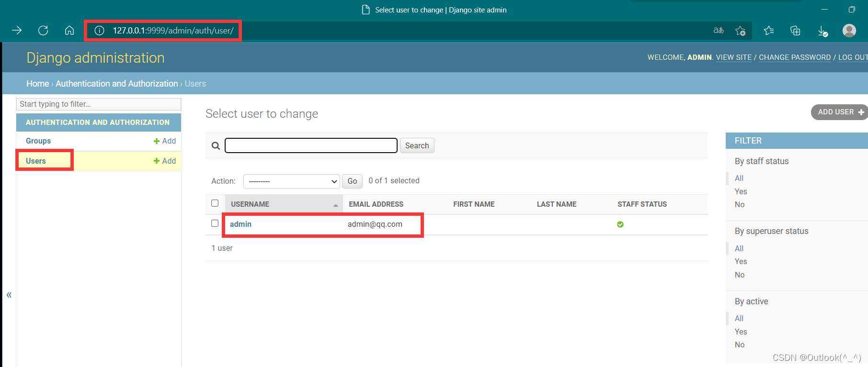The height and width of the screenshot is (367, 868).
Task: Filter by active No
Action: coord(740,345)
